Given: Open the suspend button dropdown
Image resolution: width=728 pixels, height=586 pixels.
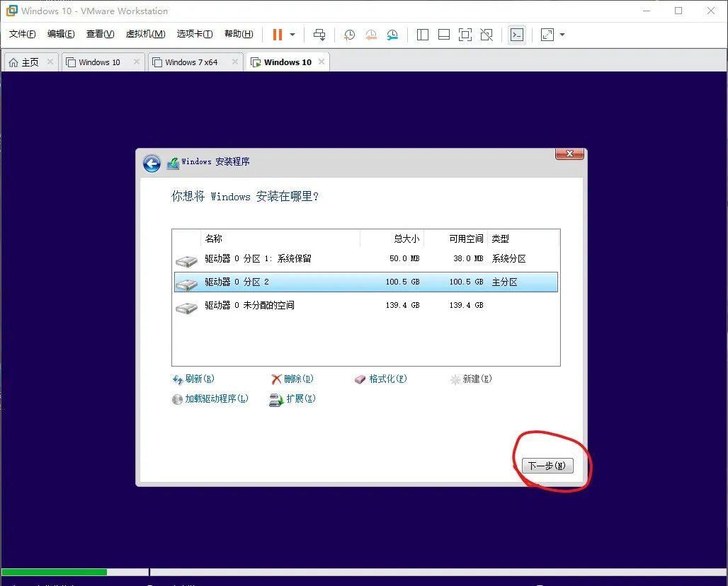Looking at the screenshot, I should [291, 35].
